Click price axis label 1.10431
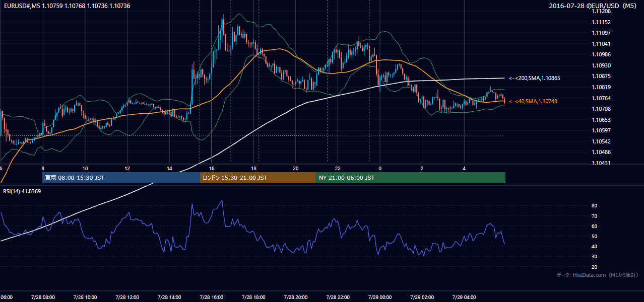Image resolution: width=644 pixels, height=302 pixels. tap(601, 163)
